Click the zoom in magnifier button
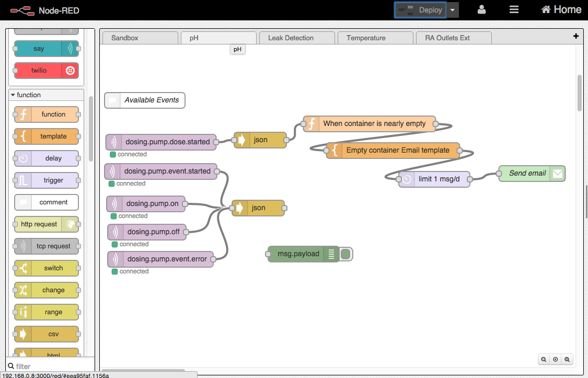 tap(567, 359)
